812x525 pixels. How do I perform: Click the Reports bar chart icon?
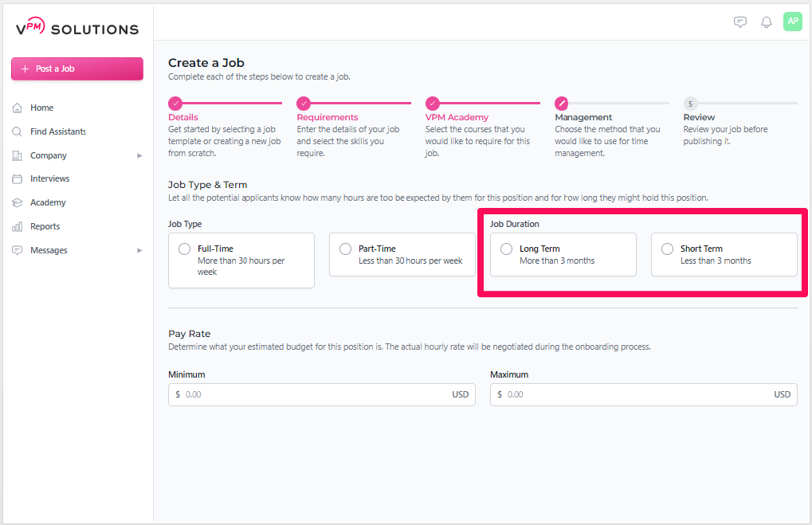pyautogui.click(x=18, y=227)
